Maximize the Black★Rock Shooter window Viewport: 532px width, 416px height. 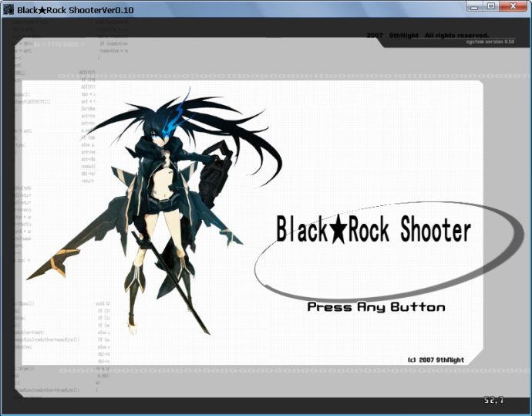click(x=491, y=6)
